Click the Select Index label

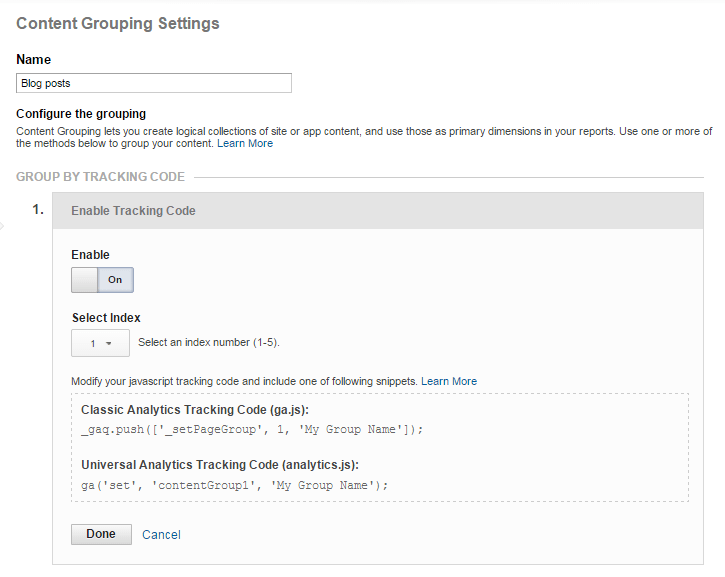(106, 318)
